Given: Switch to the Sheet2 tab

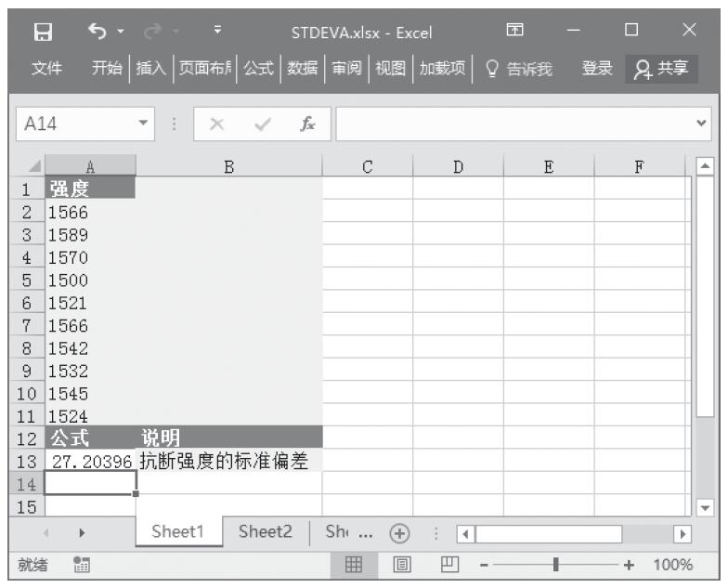Looking at the screenshot, I should click(266, 532).
